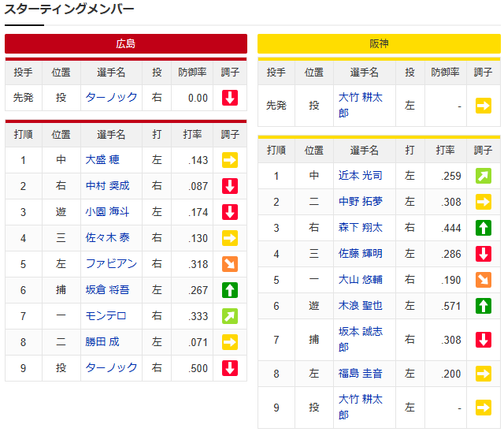Open player link 佐々木 泰
This screenshot has height=432, width=504.
(x=107, y=238)
